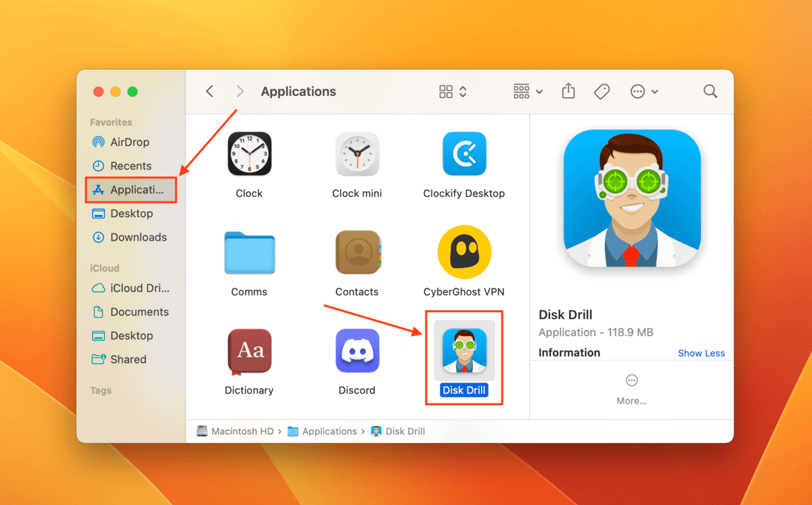Go to Applications in sidebar
This screenshot has width=812, height=505.
coord(131,190)
